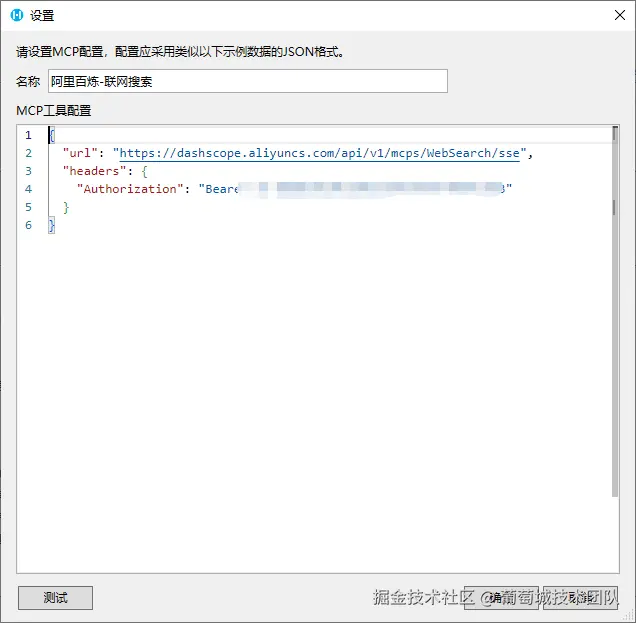Image resolution: width=636 pixels, height=623 pixels.
Task: Open the dashscope WebSearch sse URL link
Action: [x=320, y=153]
